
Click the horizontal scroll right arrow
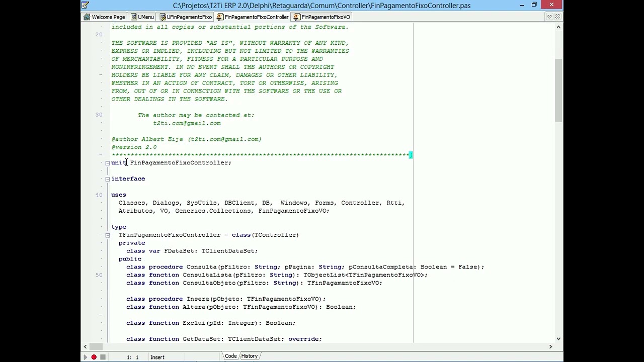[x=550, y=346]
